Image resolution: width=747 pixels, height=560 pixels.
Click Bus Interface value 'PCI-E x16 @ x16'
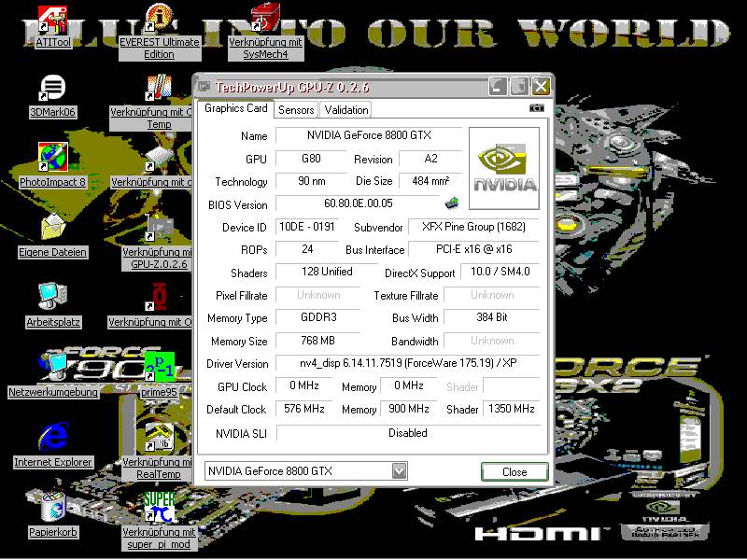point(473,249)
